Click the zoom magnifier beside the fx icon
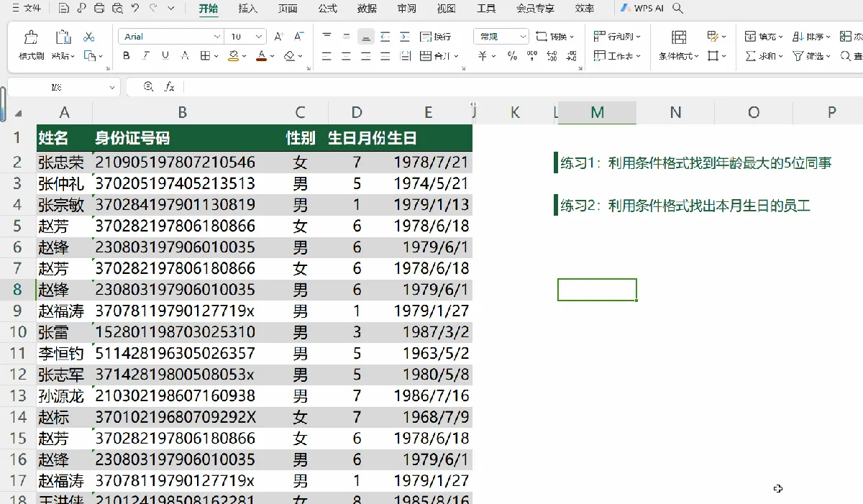Image resolution: width=863 pixels, height=504 pixels. (x=149, y=87)
